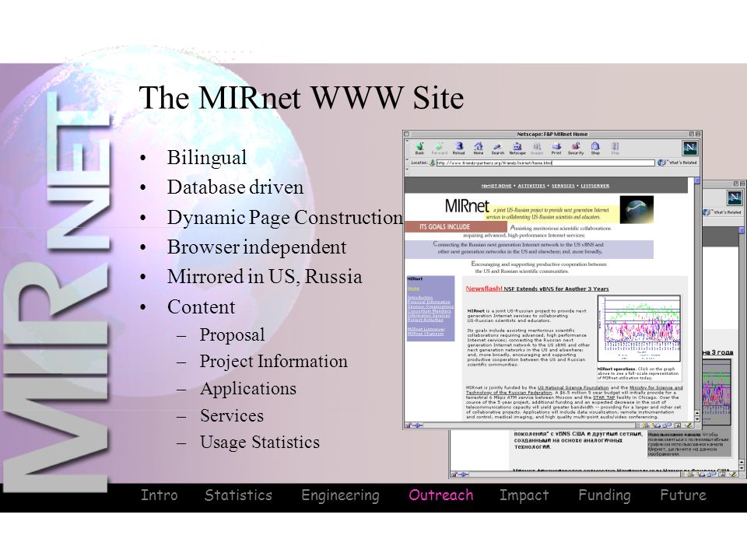The width and height of the screenshot is (747, 560).
Task: Open the Project Activities sidebar link
Action: pyautogui.click(x=426, y=320)
